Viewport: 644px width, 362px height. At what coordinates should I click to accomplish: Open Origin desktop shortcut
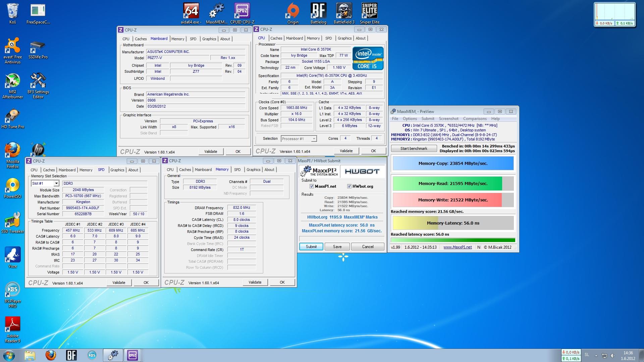[293, 13]
